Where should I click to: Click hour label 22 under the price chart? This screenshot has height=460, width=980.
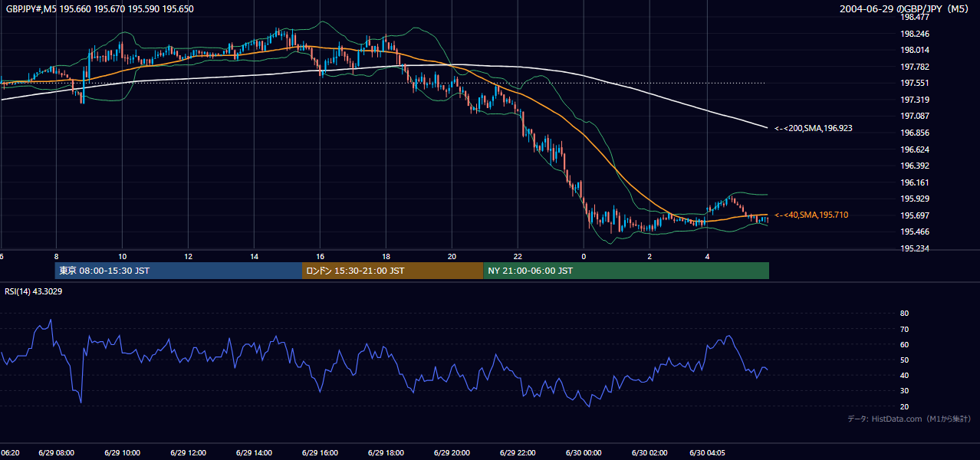518,256
